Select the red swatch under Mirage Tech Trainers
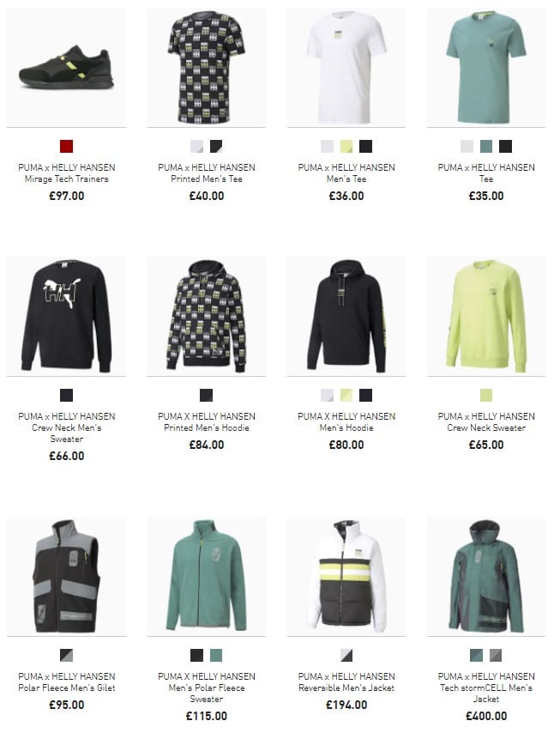This screenshot has height=733, width=560. pyautogui.click(x=66, y=146)
